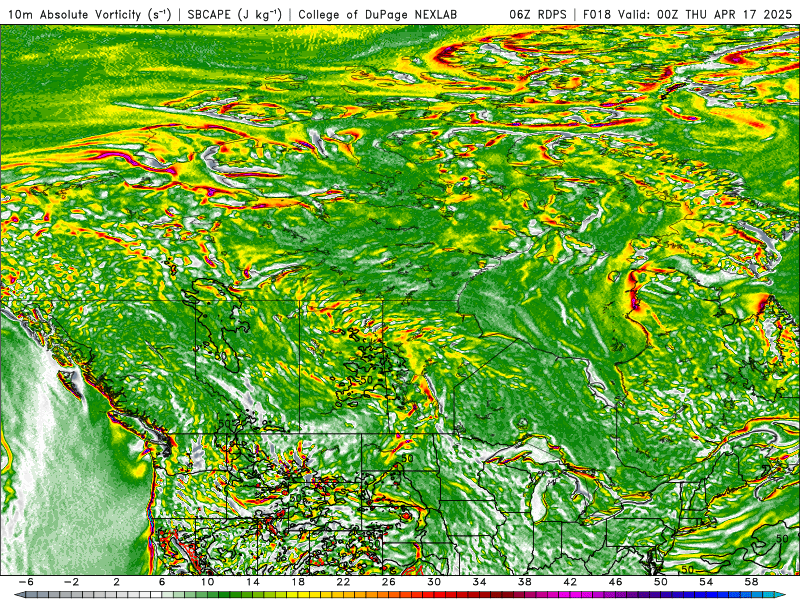Select the "2" tick label on the legend
This screenshot has width=800, height=600.
point(116,582)
